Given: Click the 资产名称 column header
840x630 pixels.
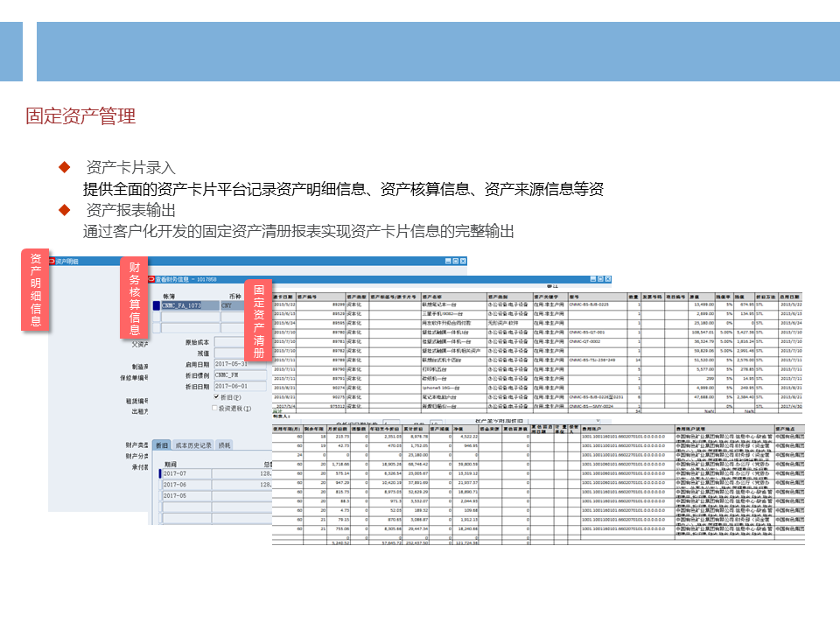Looking at the screenshot, I should coord(454,297).
